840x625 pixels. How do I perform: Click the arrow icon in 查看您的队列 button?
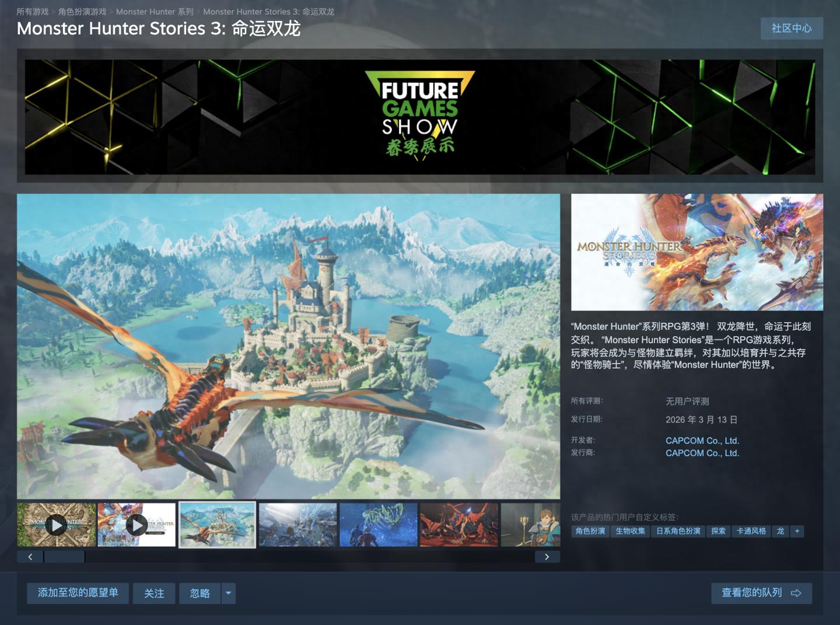pyautogui.click(x=797, y=593)
